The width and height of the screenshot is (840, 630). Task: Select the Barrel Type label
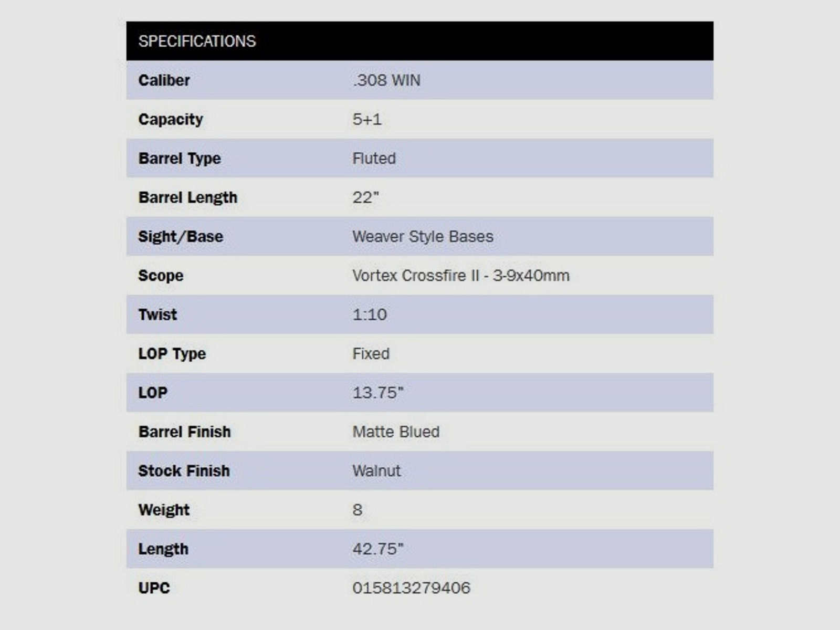(x=180, y=159)
